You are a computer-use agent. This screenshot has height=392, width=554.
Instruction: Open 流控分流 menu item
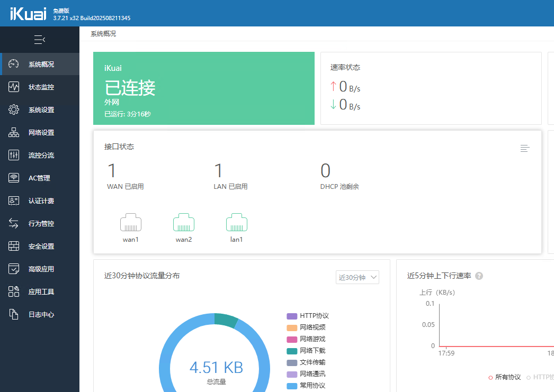40,155
